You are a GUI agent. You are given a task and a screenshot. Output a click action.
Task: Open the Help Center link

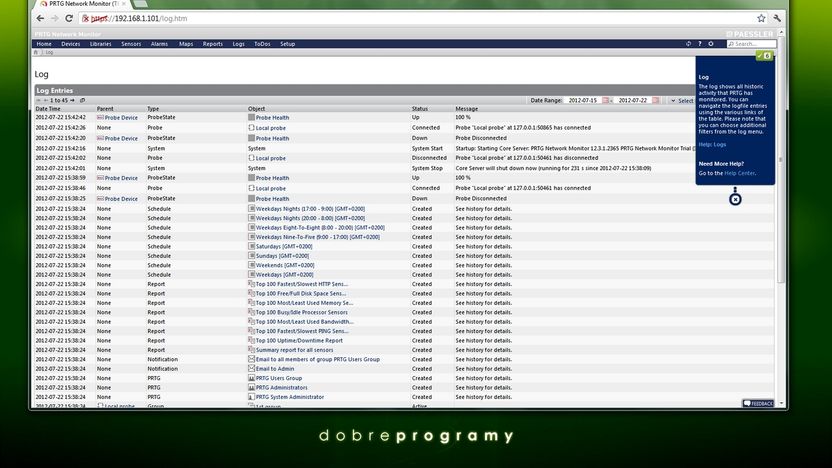coord(740,173)
